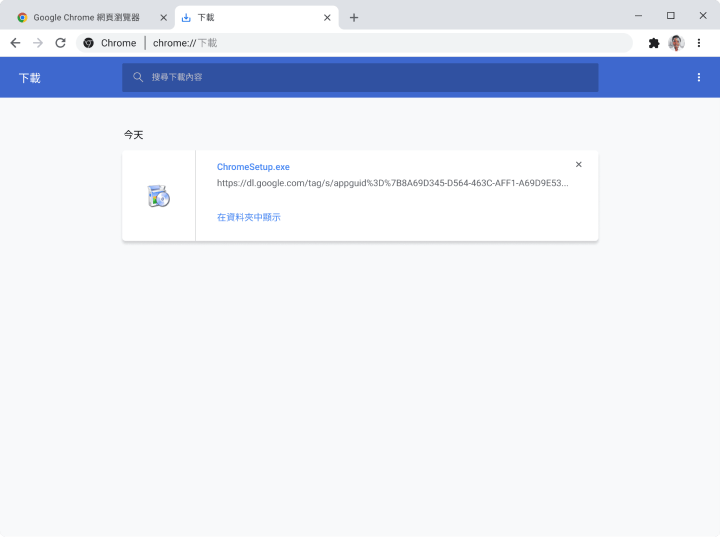Reload the downloads page

(x=60, y=43)
